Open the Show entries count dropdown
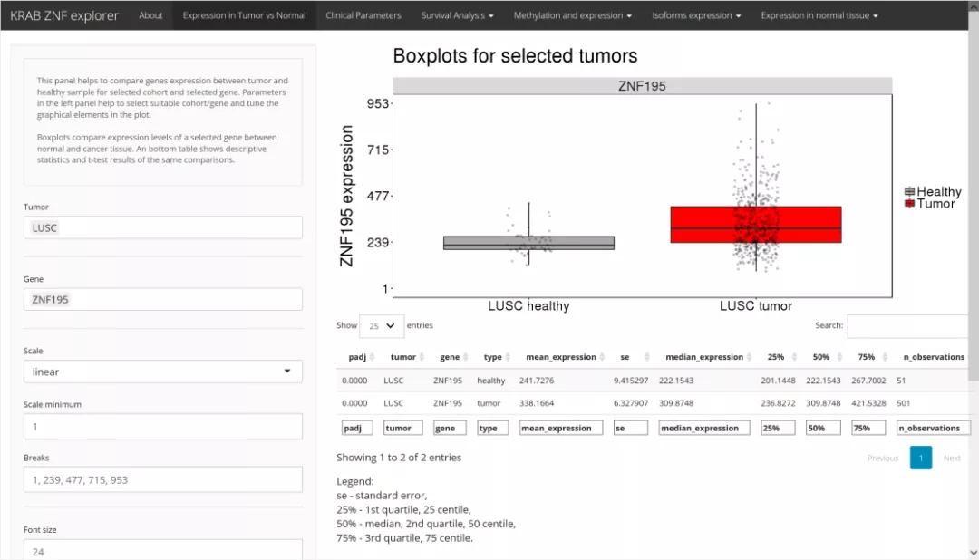Viewport: 979px width, 560px height. 382,326
